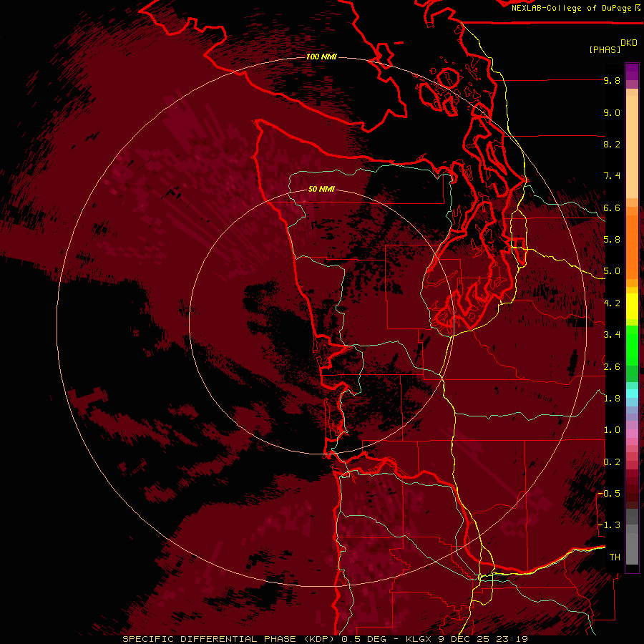Image resolution: width=644 pixels, height=644 pixels.
Task: Click the 100 NMI range ring label
Action: tap(321, 57)
